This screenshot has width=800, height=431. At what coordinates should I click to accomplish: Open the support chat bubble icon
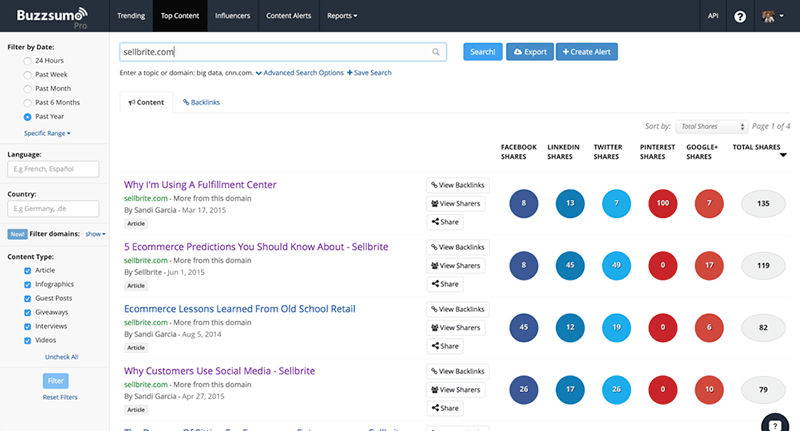775,424
